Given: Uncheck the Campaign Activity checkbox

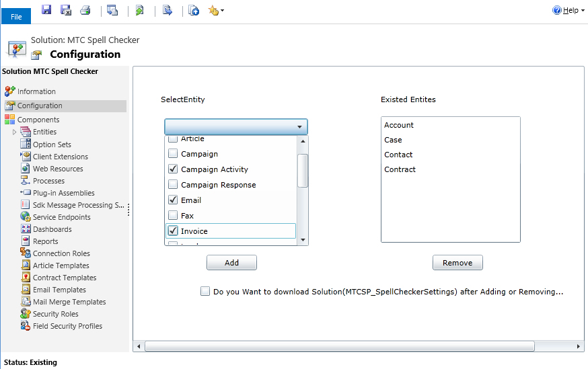Looking at the screenshot, I should [173, 169].
